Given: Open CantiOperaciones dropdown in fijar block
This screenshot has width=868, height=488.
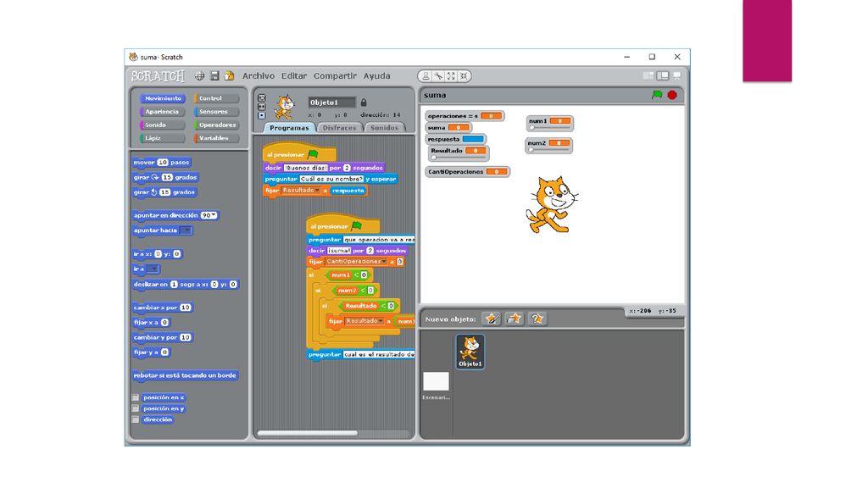Looking at the screenshot, I should [x=384, y=261].
